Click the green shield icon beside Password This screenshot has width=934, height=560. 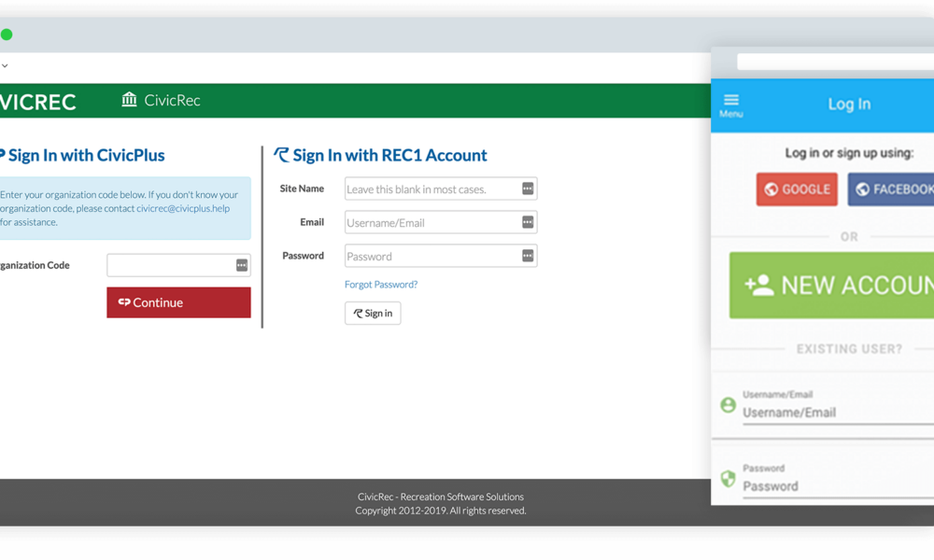728,479
